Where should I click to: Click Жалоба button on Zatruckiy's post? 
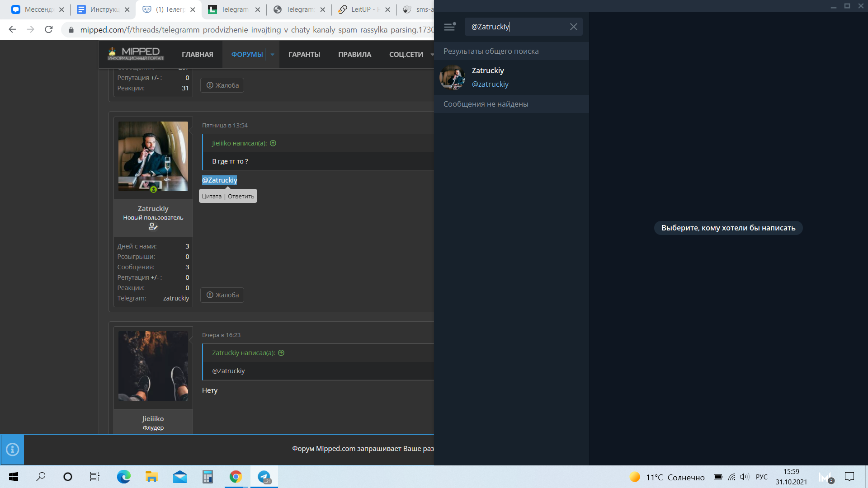[222, 295]
